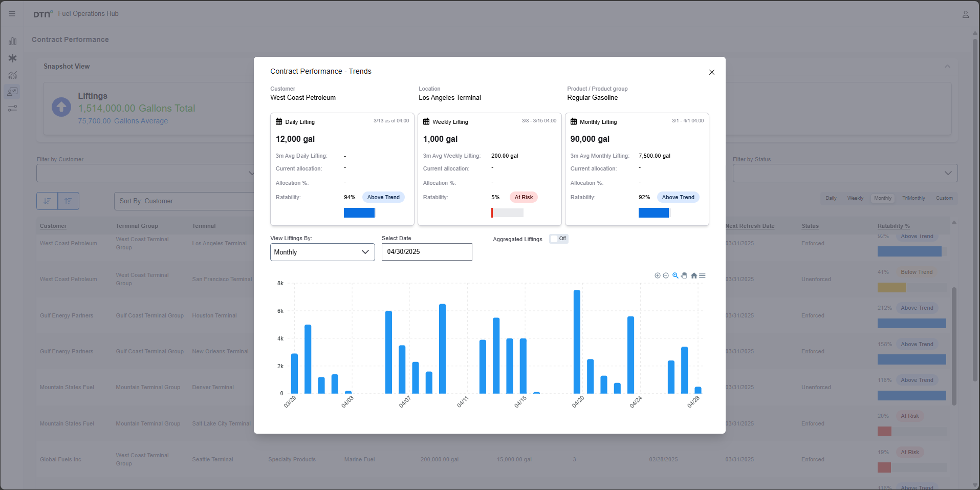Image resolution: width=980 pixels, height=490 pixels.
Task: Switch to the Weekly period tab
Action: click(855, 198)
